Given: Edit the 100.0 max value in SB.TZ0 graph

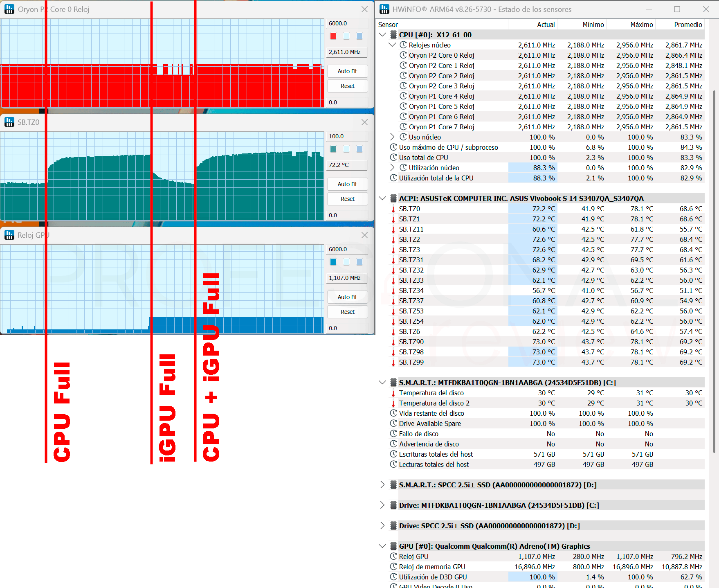Looking at the screenshot, I should click(x=347, y=136).
